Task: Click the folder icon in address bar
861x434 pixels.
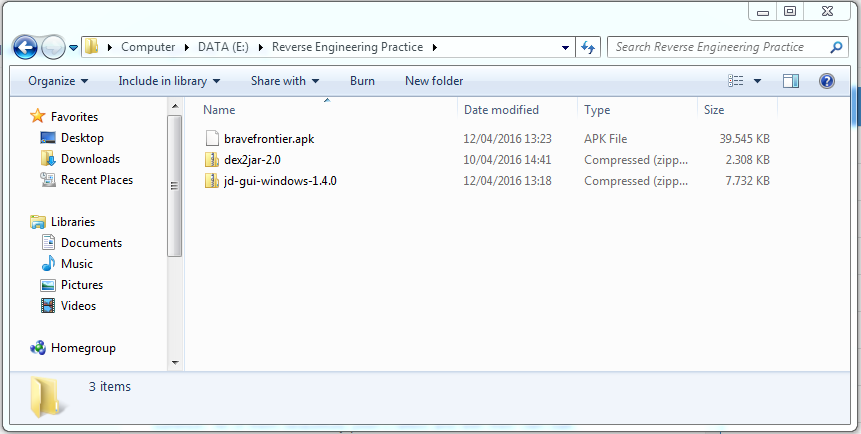Action: (91, 47)
